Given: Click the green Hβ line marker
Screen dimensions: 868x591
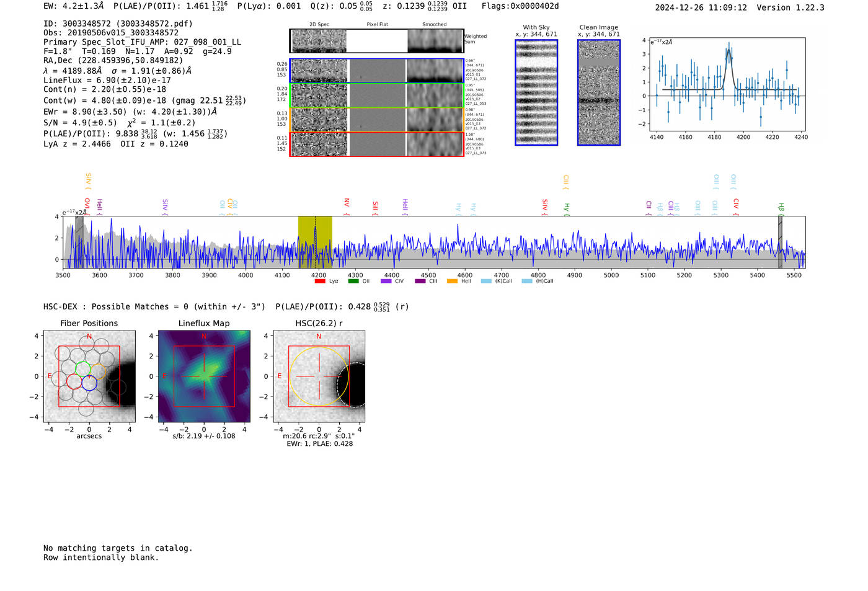Looking at the screenshot, I should coord(781,208).
